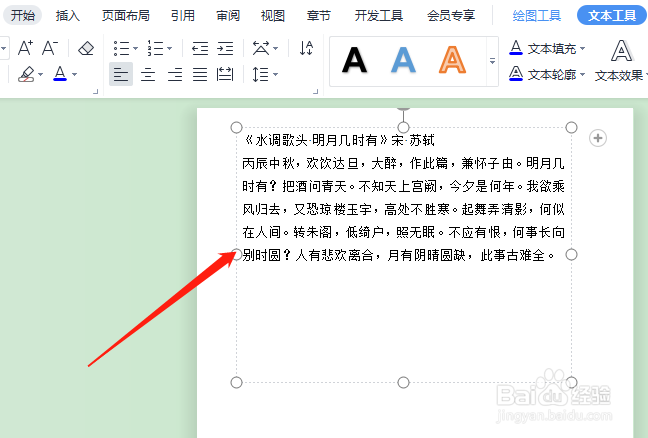Open the Chinese typography layout tool
Image resolution: width=648 pixels, height=438 pixels.
pyautogui.click(x=261, y=48)
